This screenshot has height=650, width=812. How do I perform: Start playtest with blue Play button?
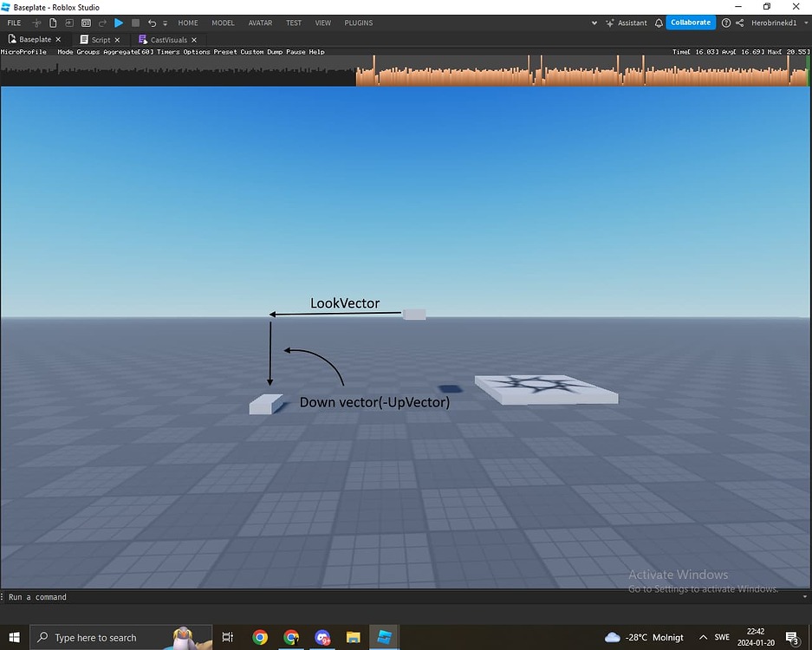point(119,23)
